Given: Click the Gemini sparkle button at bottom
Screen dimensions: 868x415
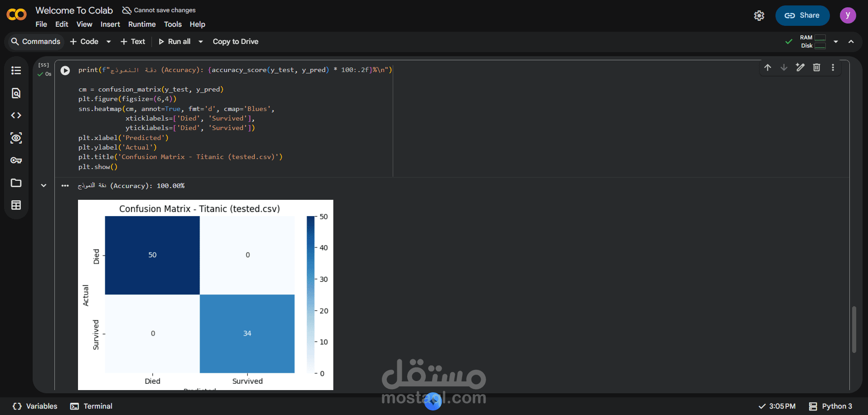Looking at the screenshot, I should pos(433,401).
